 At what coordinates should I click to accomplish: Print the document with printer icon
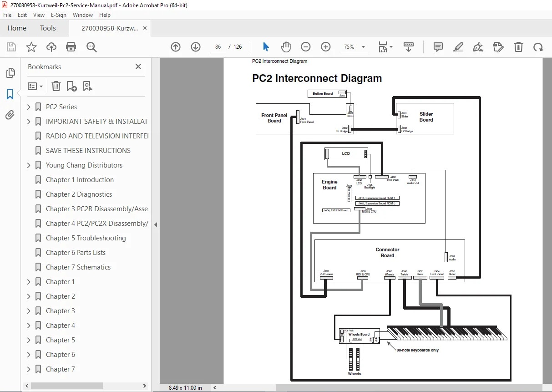71,47
